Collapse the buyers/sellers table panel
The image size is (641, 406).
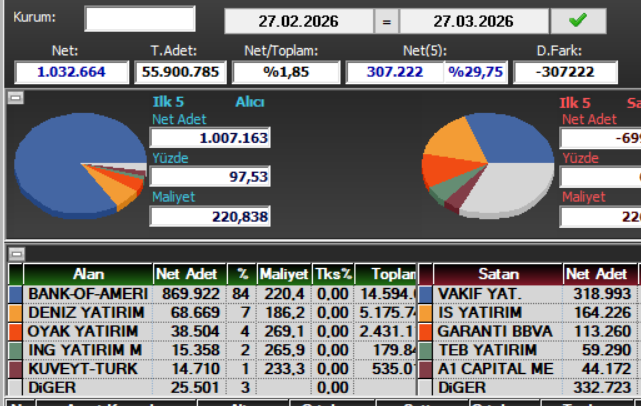(16, 254)
